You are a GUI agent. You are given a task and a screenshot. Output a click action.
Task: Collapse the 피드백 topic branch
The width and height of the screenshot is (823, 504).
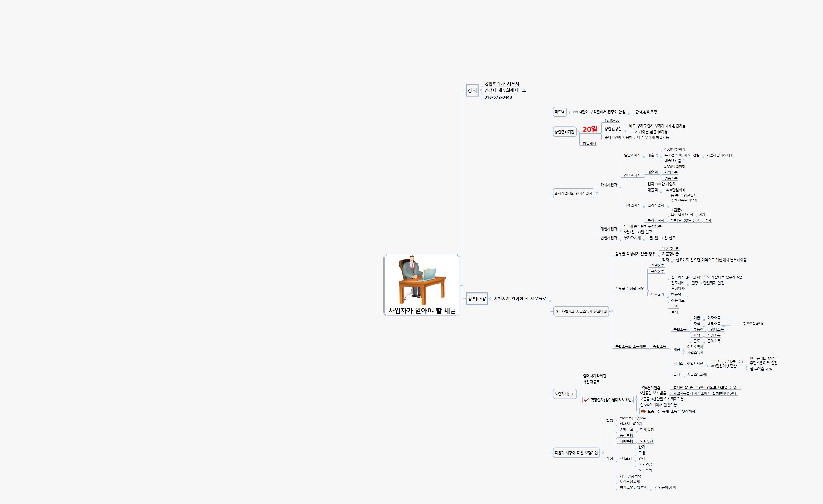(x=569, y=112)
